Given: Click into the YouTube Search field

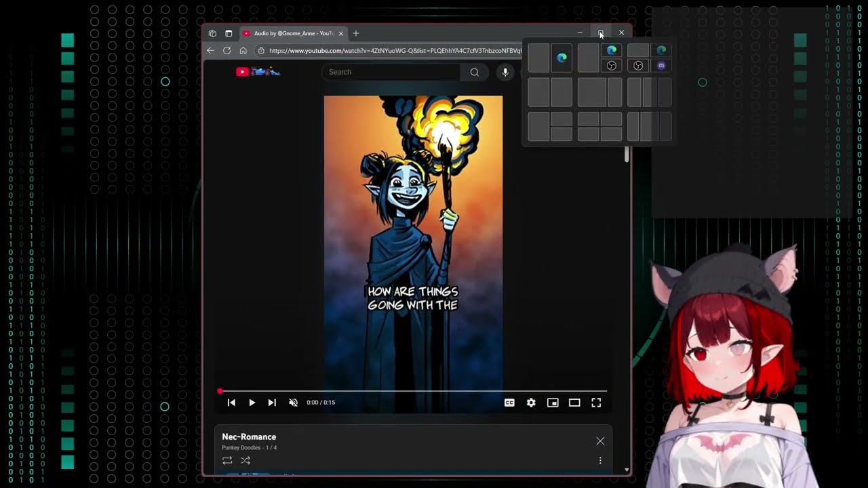Looking at the screenshot, I should click(x=391, y=72).
